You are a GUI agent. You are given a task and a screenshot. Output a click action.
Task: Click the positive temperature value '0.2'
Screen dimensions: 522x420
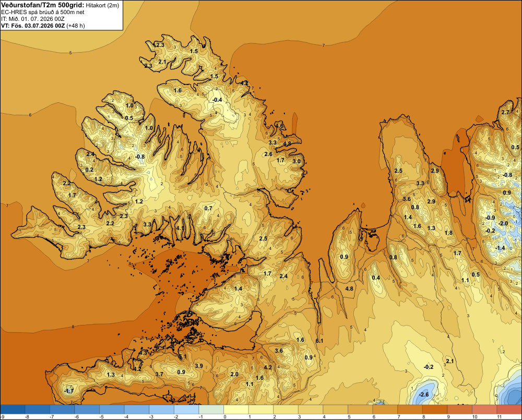tap(89, 170)
